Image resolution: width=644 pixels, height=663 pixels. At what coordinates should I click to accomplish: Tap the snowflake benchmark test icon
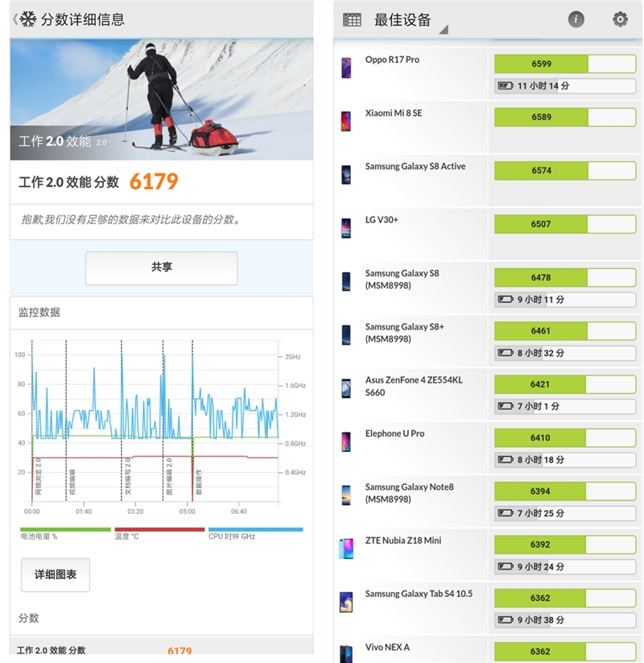pos(27,19)
